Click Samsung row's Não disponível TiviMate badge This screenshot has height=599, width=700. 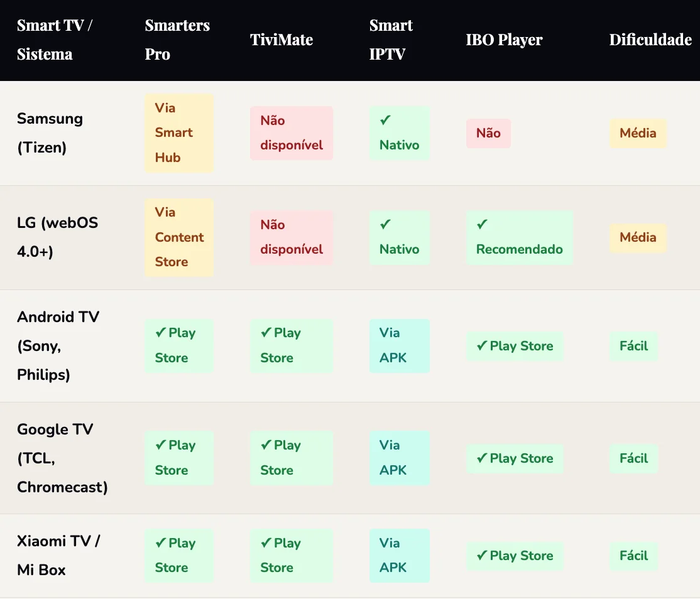pyautogui.click(x=292, y=133)
